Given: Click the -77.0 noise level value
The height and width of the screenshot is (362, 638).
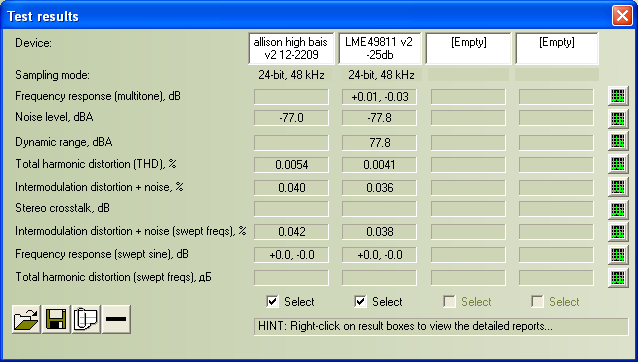Looking at the screenshot, I should tap(291, 118).
